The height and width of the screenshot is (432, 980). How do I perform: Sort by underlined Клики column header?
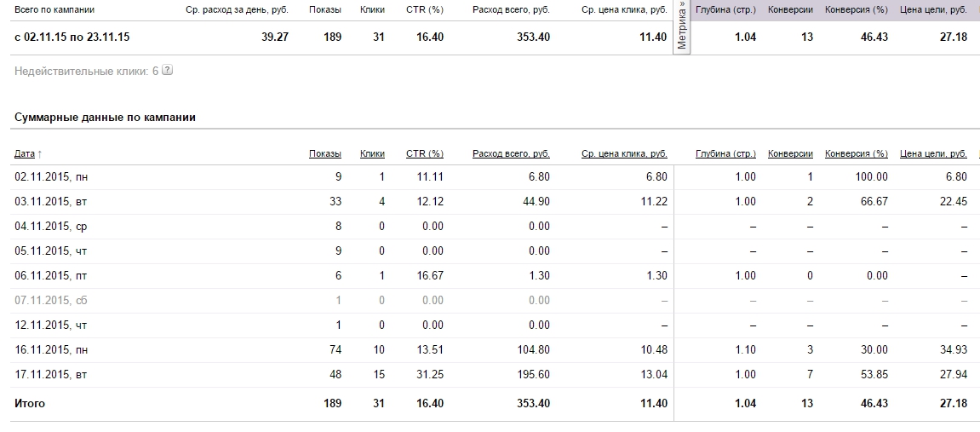pyautogui.click(x=372, y=154)
